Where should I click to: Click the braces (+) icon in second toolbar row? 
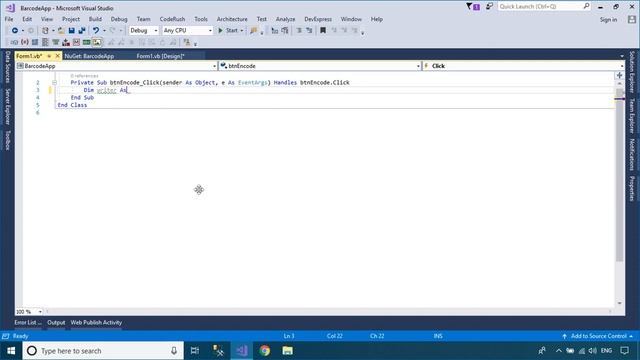[x=25, y=42]
